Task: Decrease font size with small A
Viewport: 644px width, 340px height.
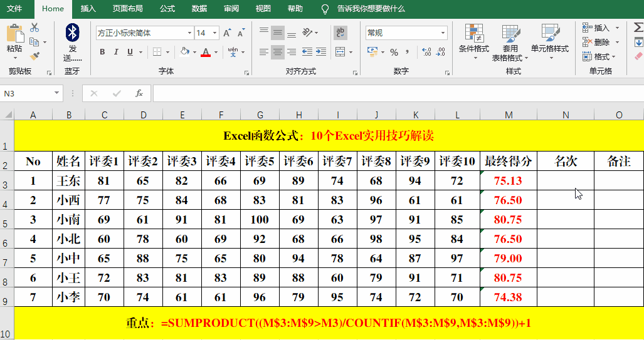Action: [241, 33]
